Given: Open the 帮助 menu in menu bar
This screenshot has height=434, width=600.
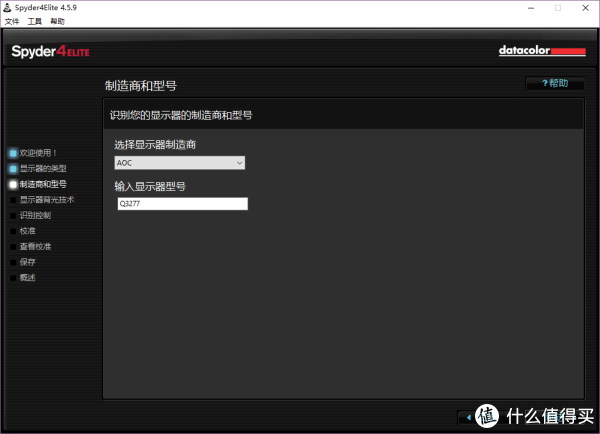Looking at the screenshot, I should pos(57,21).
